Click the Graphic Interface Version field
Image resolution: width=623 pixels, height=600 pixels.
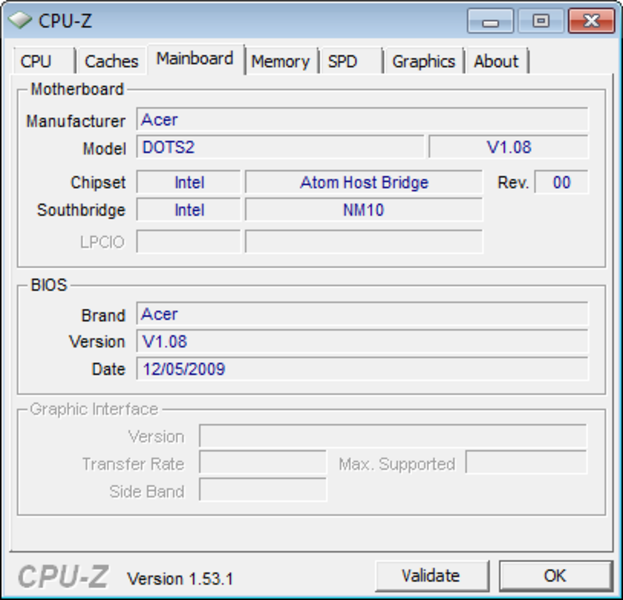(393, 436)
